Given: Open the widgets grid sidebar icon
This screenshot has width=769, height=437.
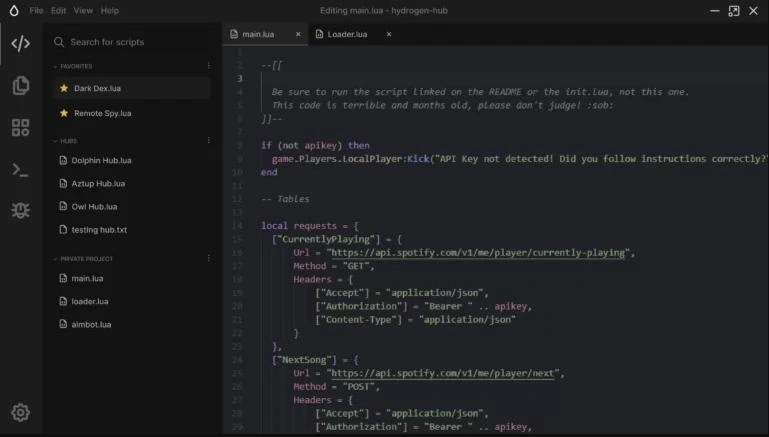Looking at the screenshot, I should [21, 128].
